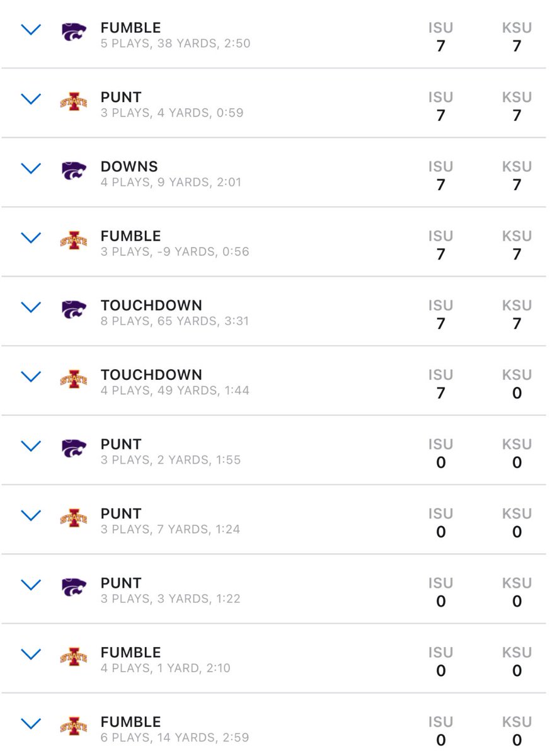Screen dimensions: 552x756
Task: Click the KSU score on the 65-yard touchdown row
Action: click(517, 324)
